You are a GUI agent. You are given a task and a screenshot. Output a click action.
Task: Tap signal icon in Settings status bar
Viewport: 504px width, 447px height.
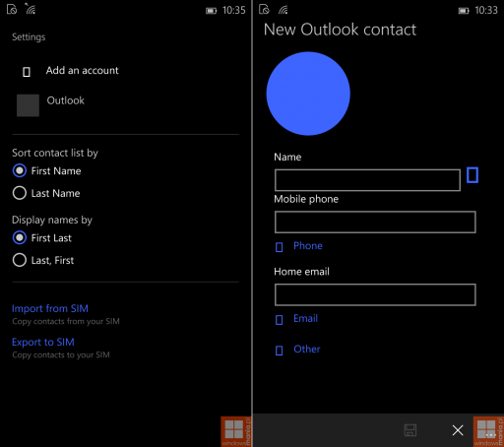click(x=31, y=9)
